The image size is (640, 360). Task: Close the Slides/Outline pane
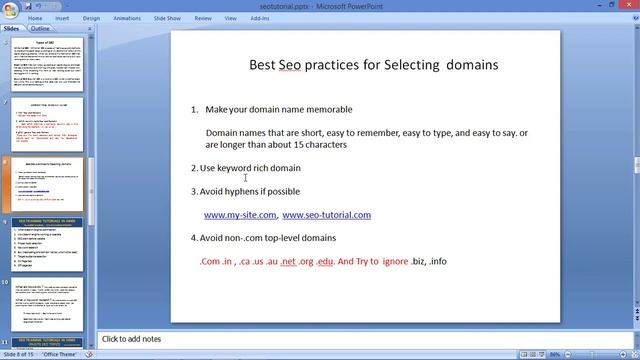[90, 29]
